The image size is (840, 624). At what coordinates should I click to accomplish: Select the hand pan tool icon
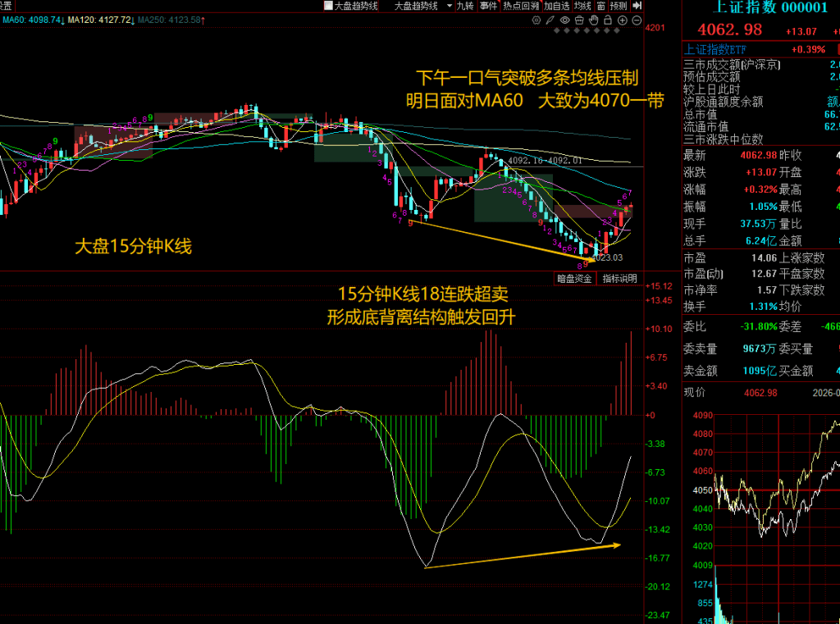click(x=593, y=20)
